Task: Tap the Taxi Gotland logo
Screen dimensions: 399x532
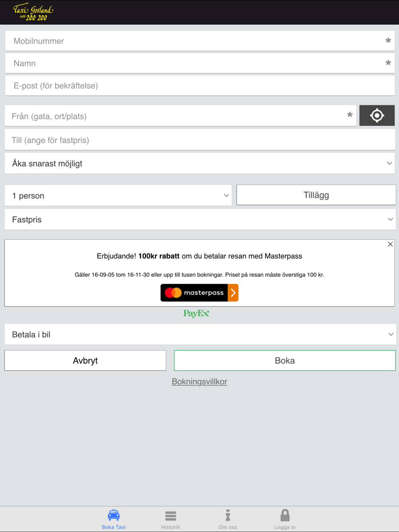Action: coord(33,12)
